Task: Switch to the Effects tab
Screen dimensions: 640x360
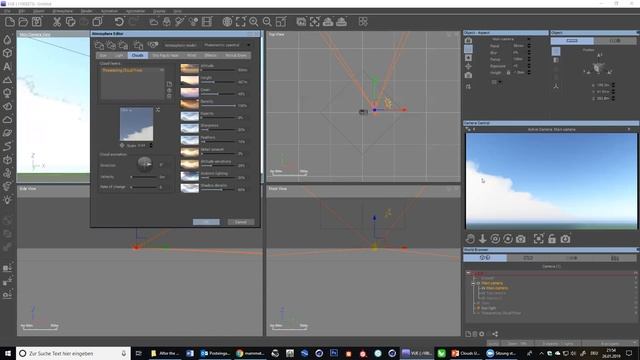Action: coord(211,55)
